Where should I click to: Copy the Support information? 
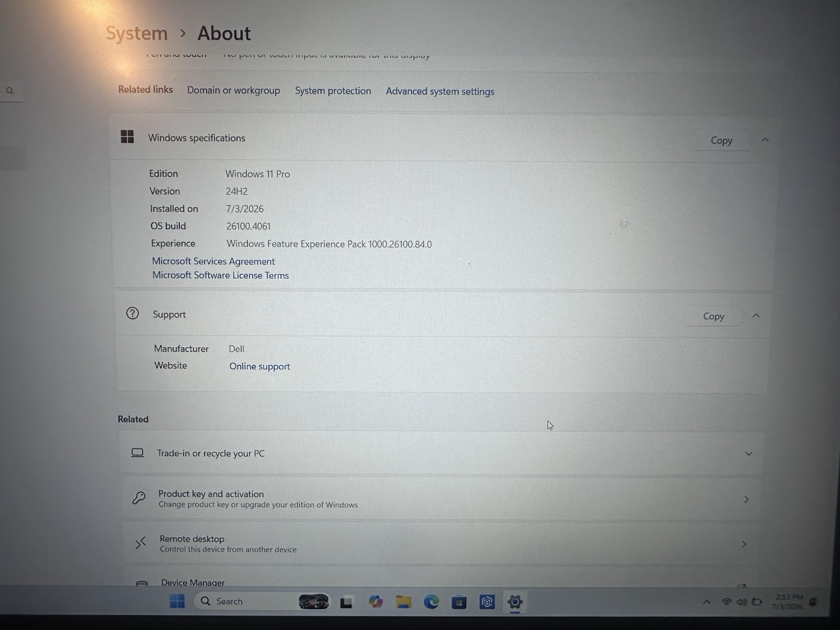point(713,317)
